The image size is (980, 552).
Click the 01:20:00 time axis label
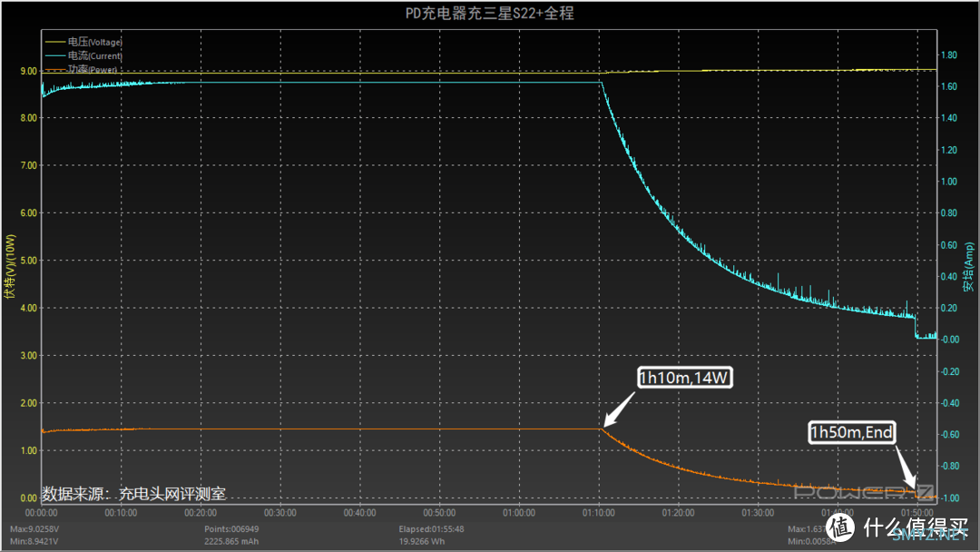pyautogui.click(x=678, y=513)
